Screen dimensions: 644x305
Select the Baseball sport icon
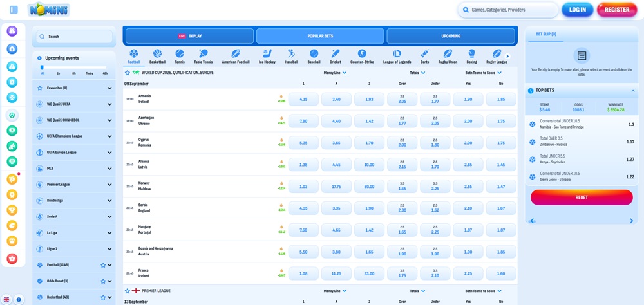(314, 54)
